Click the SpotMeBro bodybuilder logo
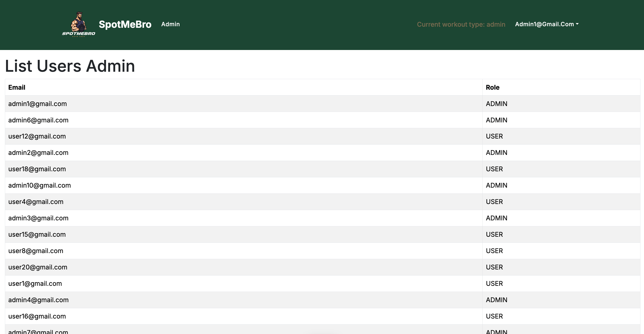Screen dimensions: 644x334 pos(78,24)
